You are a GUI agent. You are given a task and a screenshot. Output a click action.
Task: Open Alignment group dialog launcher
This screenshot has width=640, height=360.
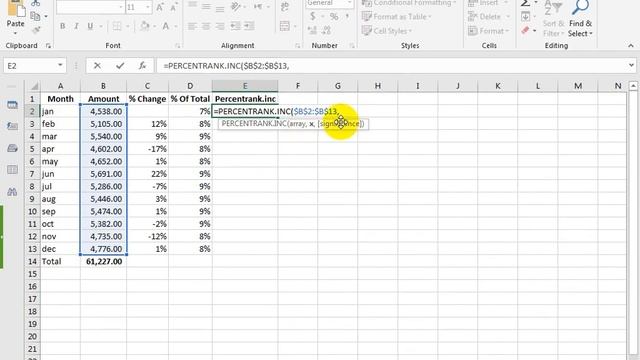point(298,46)
